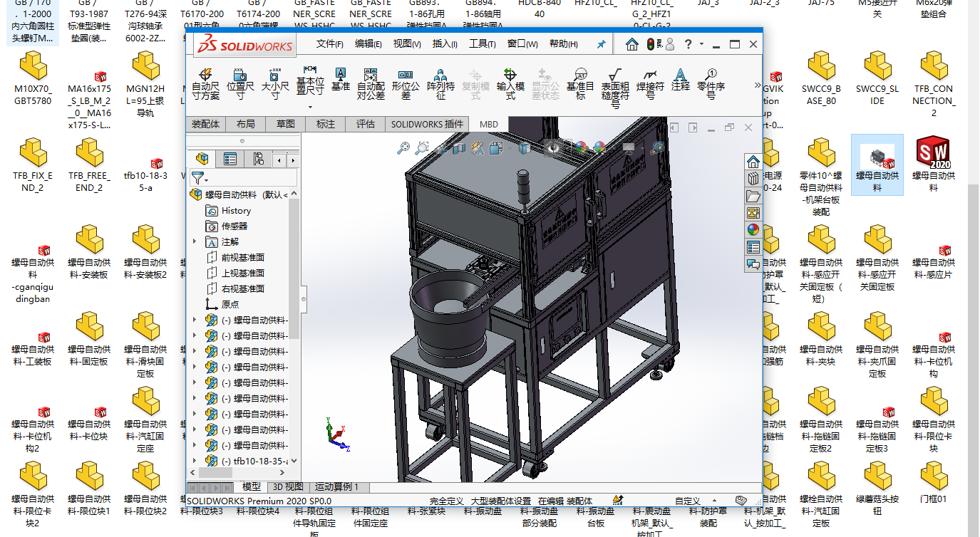Select the 前视基准面 plane in tree

tap(242, 258)
